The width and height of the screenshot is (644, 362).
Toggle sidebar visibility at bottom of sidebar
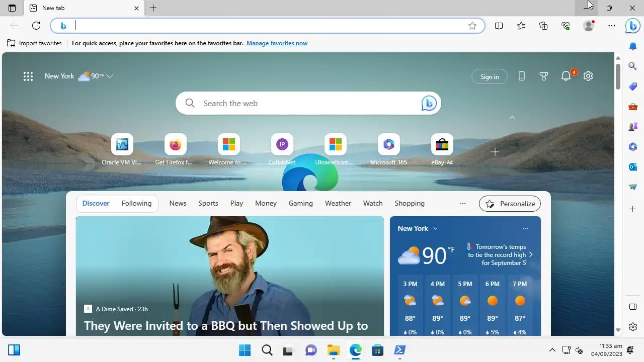633,307
